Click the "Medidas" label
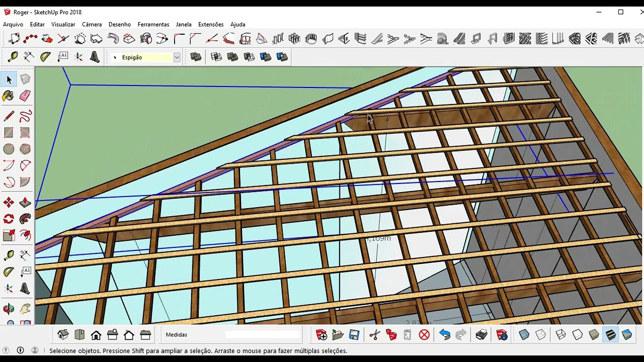Image resolution: width=644 pixels, height=362 pixels. 177,335
